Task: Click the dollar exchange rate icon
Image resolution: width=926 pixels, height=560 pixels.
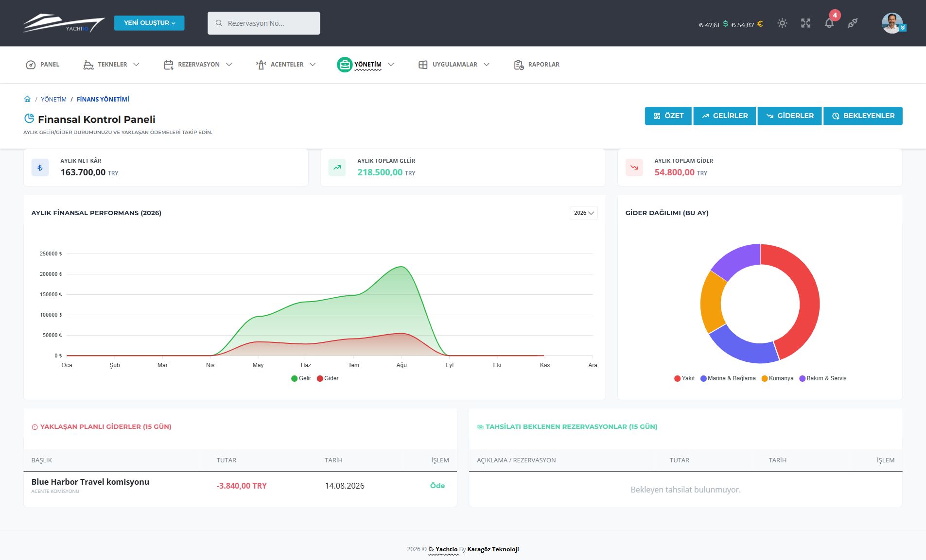Action: 725,24
